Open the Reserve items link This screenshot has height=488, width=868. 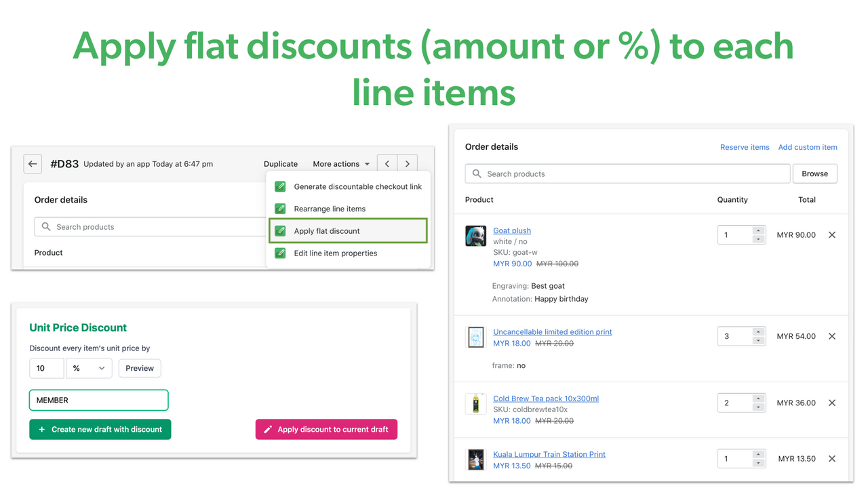pos(745,147)
